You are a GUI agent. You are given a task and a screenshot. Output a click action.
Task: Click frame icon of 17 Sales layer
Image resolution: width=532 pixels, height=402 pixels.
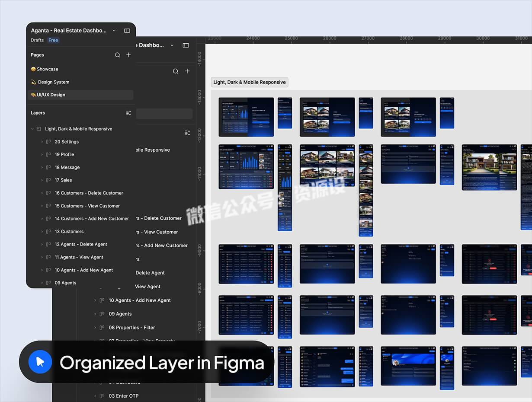point(48,180)
